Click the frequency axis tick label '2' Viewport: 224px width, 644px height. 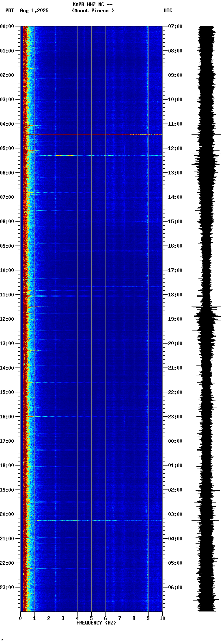pos(49,618)
